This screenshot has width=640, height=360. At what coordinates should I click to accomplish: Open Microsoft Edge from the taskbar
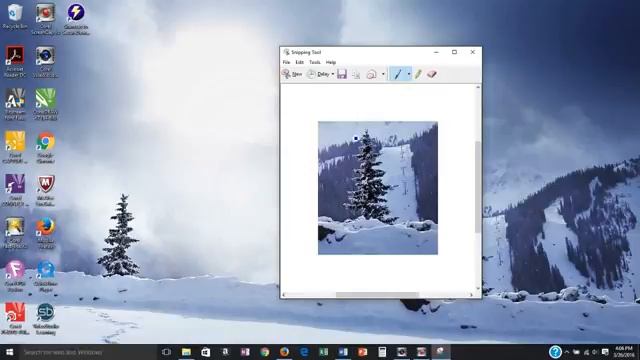click(x=304, y=352)
